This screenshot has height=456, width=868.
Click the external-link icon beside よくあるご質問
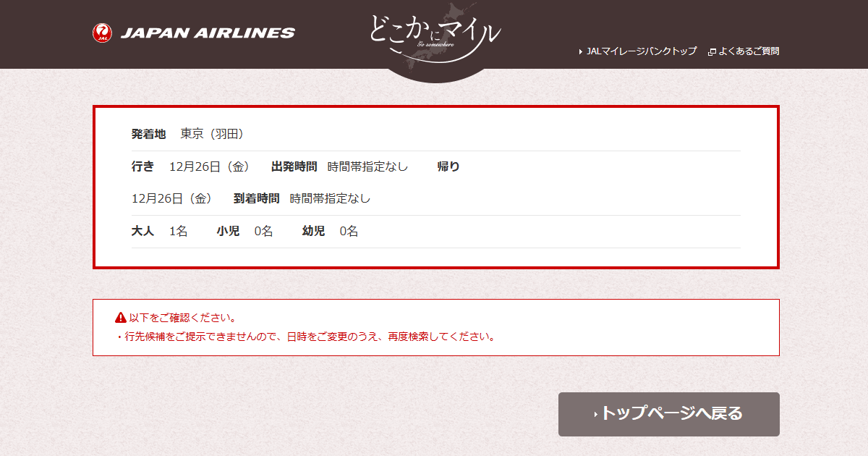713,51
